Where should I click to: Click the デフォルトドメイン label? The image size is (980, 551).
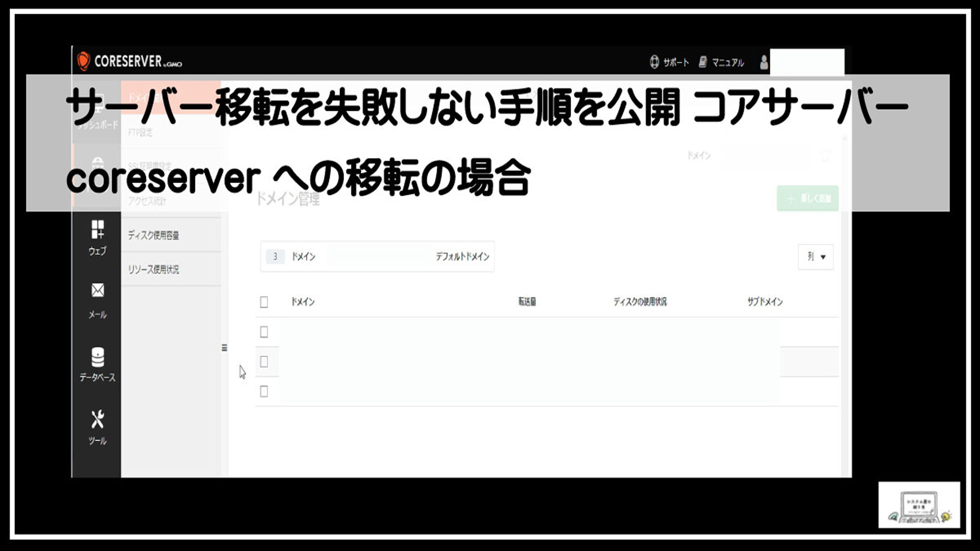[x=462, y=257]
